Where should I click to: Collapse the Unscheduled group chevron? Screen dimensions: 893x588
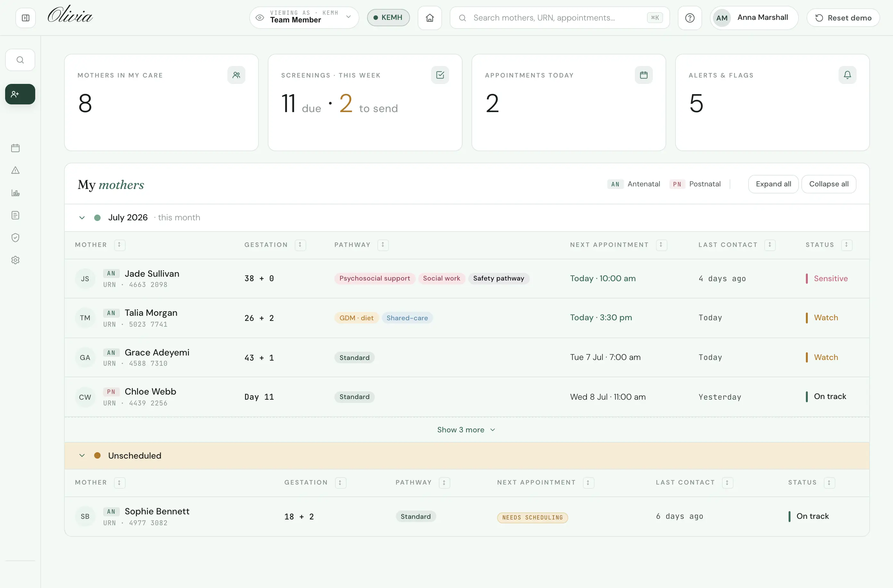82,455
